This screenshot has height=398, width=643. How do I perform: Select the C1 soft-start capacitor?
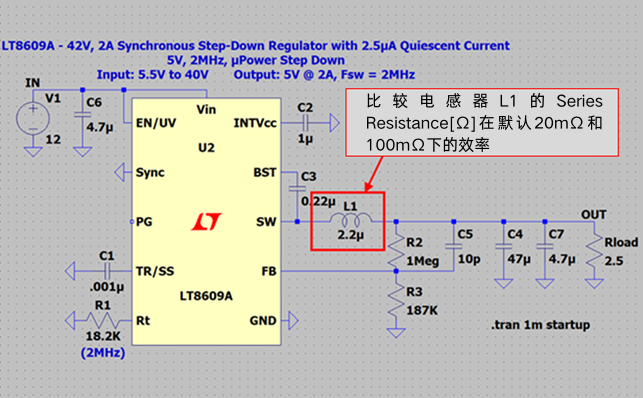(107, 271)
